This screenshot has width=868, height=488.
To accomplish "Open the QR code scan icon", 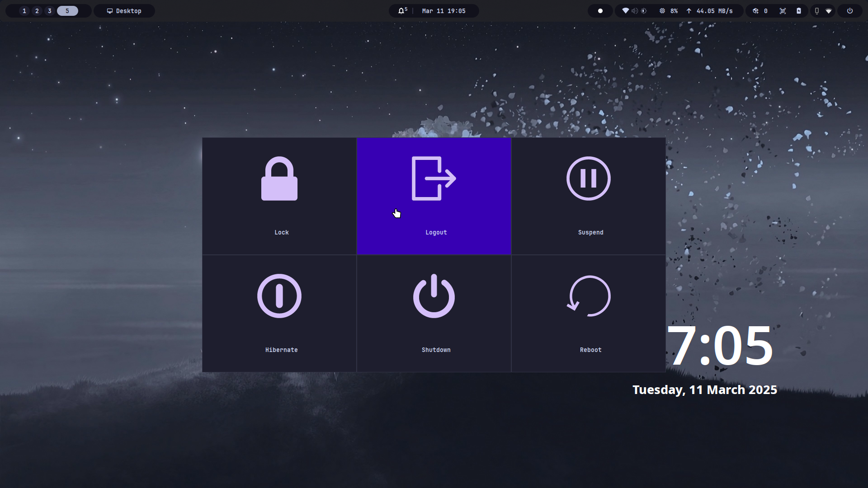I will [783, 11].
